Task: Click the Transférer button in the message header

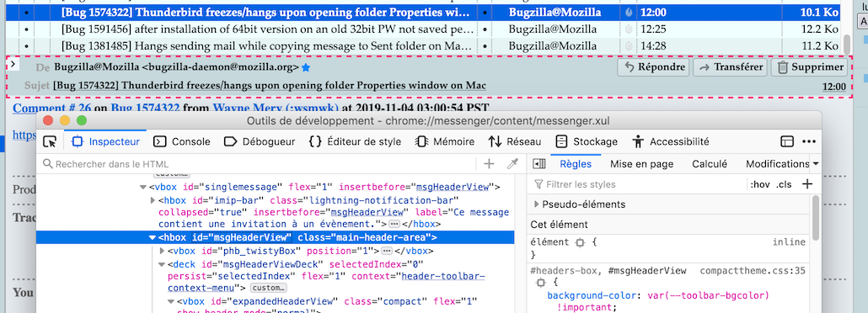Action: 730,67
